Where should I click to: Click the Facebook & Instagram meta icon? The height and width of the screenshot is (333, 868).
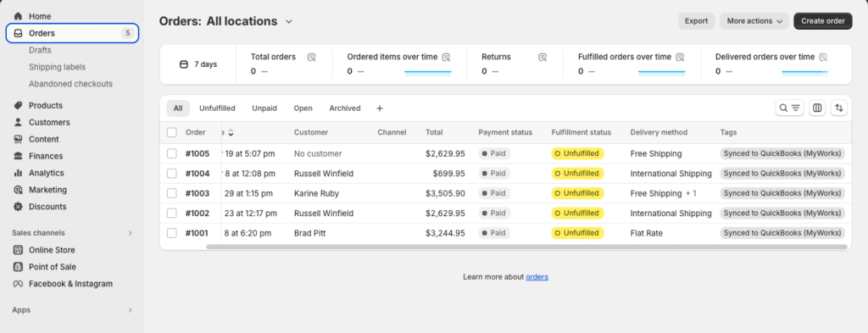point(19,284)
